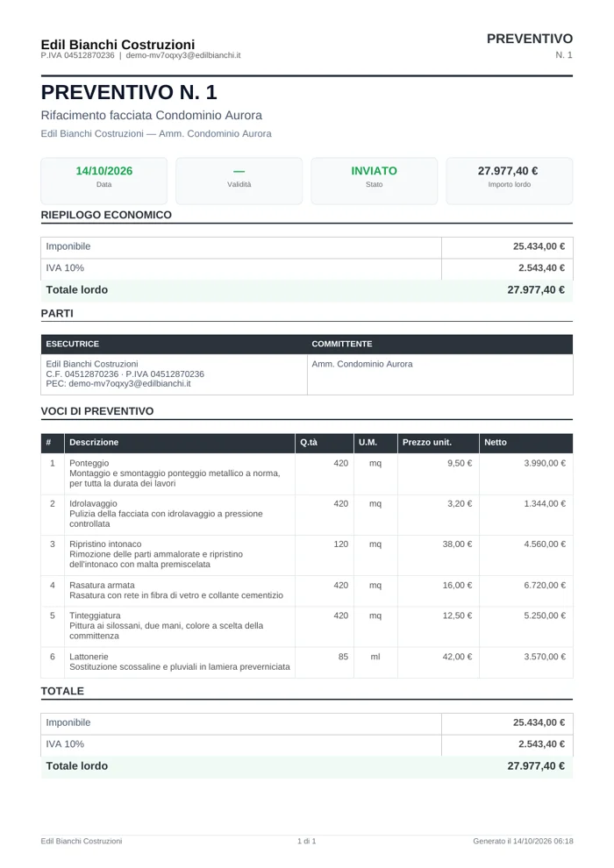This screenshot has width=614, height=868.
Task: Click the net amount 3.570,00 € for Lattonerie
Action: pos(545,657)
